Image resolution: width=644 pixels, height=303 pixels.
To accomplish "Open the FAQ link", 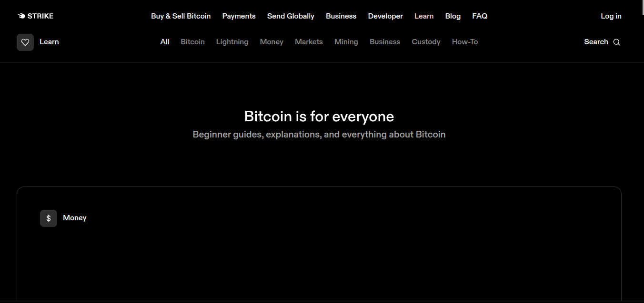I will coord(480,16).
